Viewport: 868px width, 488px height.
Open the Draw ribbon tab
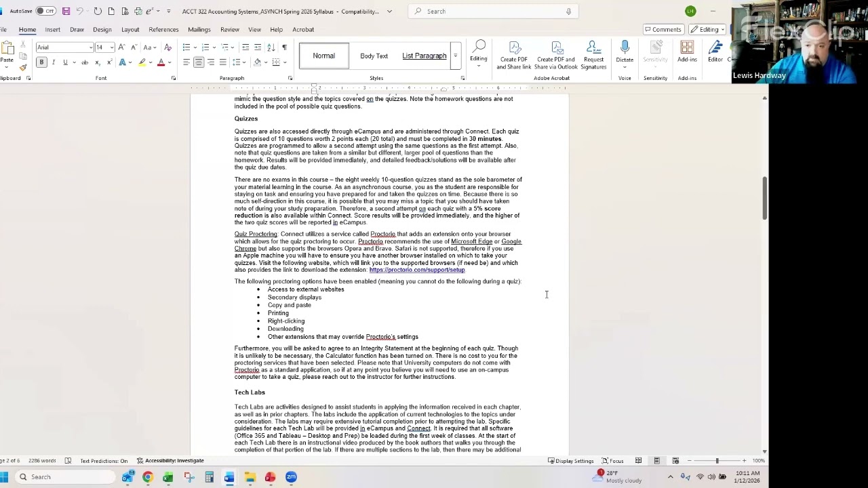[77, 29]
